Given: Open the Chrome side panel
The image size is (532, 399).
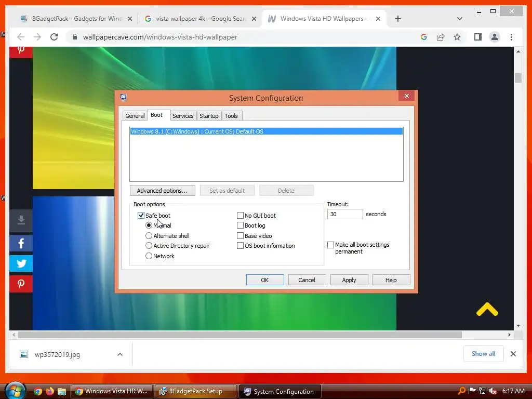Looking at the screenshot, I should coord(478,37).
